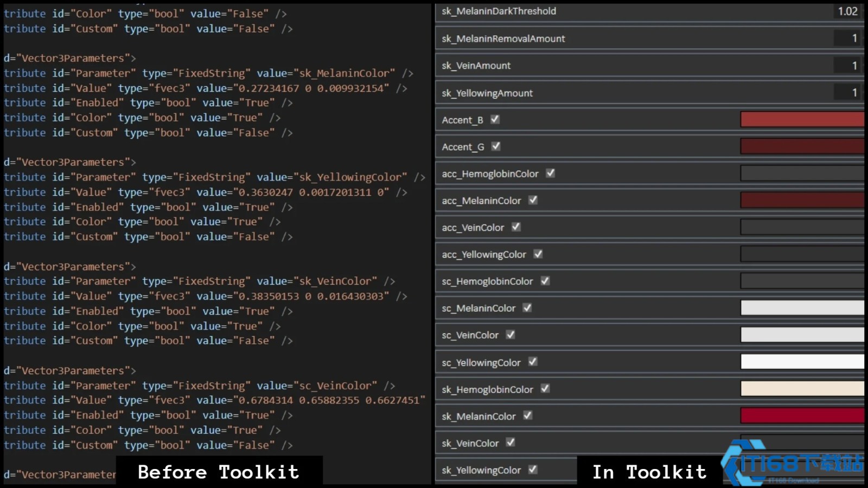The height and width of the screenshot is (488, 868).
Task: Toggle the sk_MelaninColor checkbox
Action: [x=527, y=415]
